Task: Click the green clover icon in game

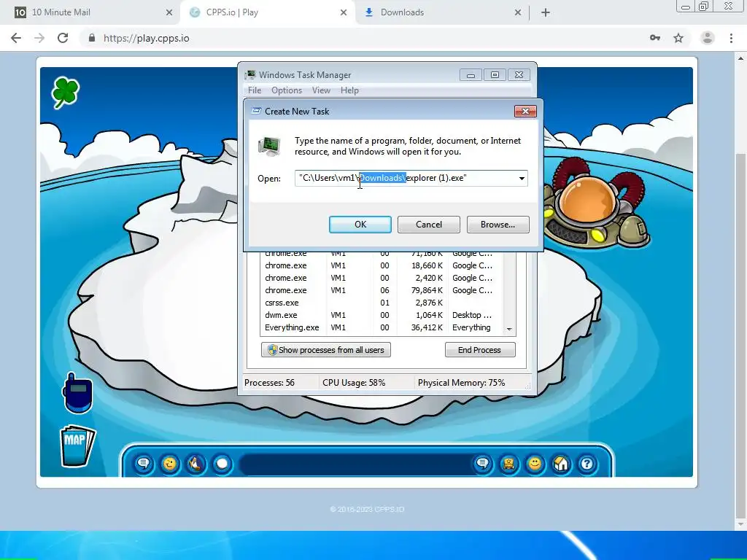Action: 65,93
